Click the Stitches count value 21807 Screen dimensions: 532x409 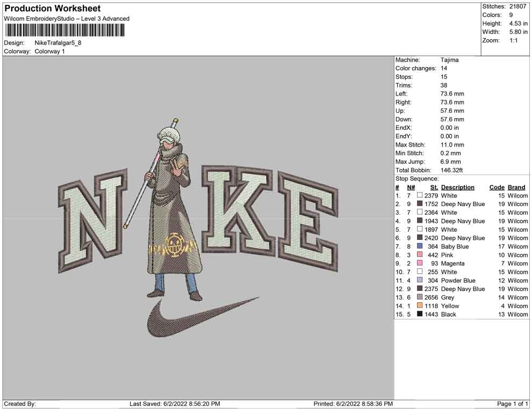pyautogui.click(x=517, y=6)
